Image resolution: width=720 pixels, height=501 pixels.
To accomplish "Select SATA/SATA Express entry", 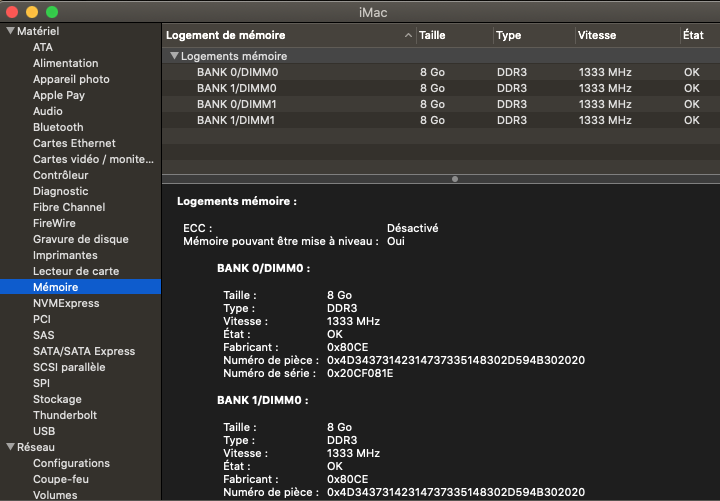I will [84, 351].
